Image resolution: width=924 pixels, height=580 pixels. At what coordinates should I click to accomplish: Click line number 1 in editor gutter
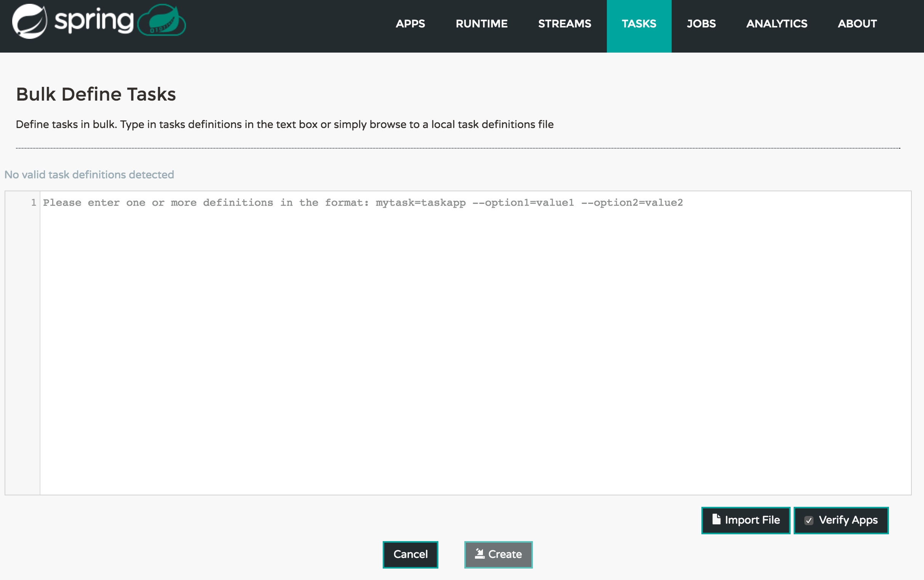coord(34,202)
